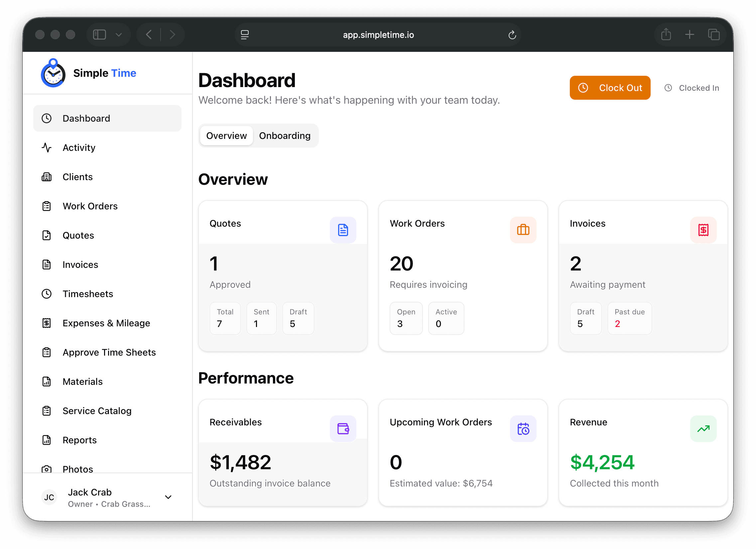
Task: Click the browser share icon
Action: (x=667, y=35)
